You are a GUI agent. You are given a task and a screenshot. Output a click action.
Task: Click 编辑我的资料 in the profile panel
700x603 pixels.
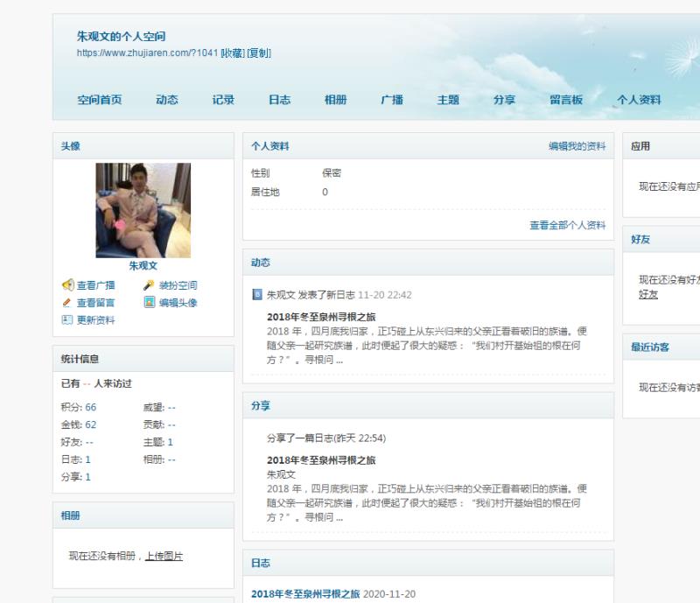(577, 146)
